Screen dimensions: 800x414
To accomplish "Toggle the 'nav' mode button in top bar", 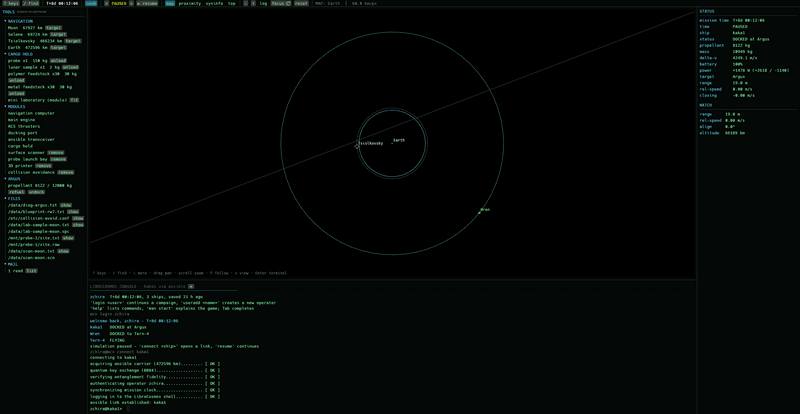I will 91,3.
